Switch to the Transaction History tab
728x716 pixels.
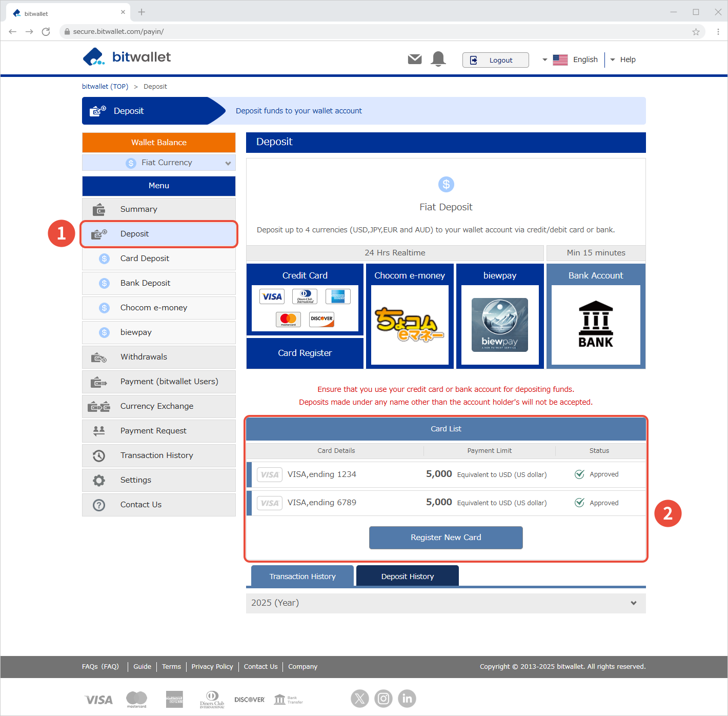(x=302, y=576)
